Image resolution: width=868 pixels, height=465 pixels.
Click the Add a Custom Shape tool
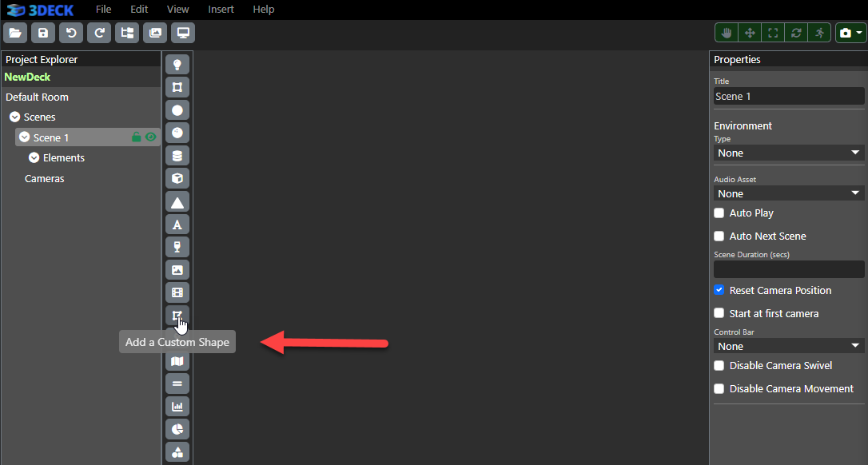177,316
